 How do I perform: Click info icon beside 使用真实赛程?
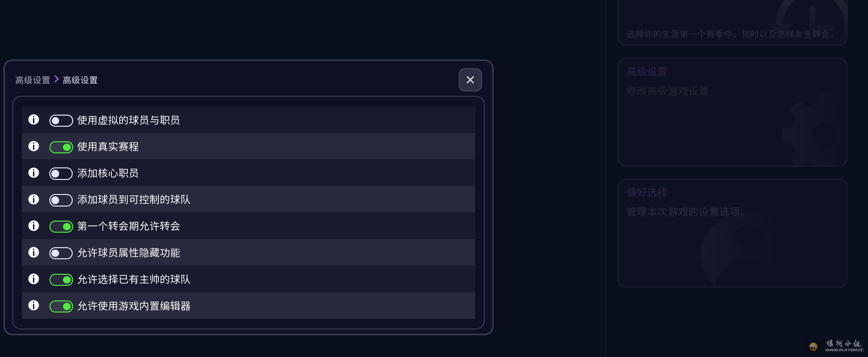click(33, 146)
